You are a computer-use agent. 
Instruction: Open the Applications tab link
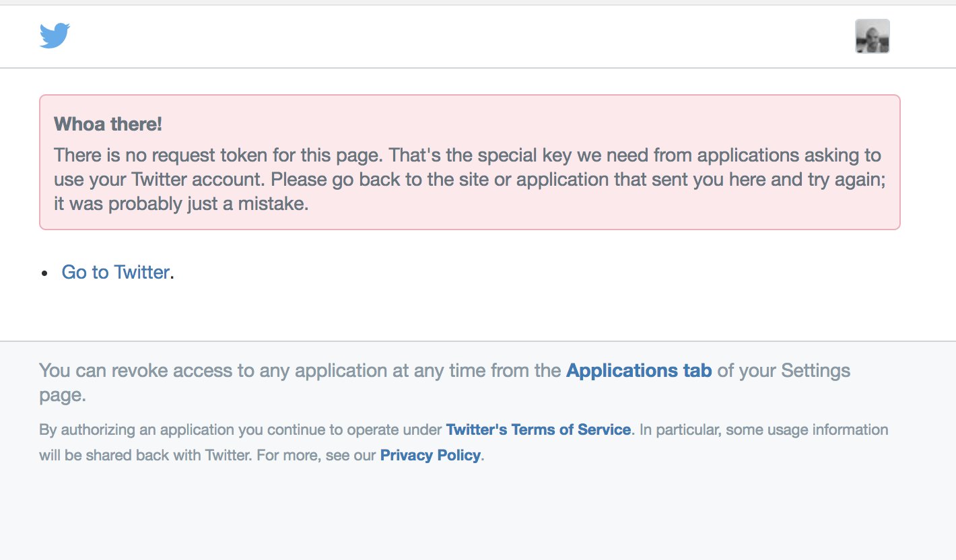point(639,370)
